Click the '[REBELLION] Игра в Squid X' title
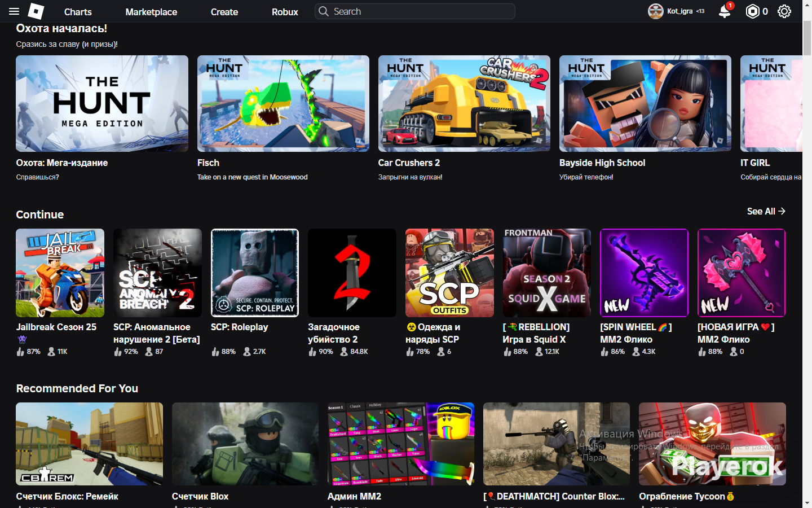Screen dimensions: 812x508 pos(536,333)
